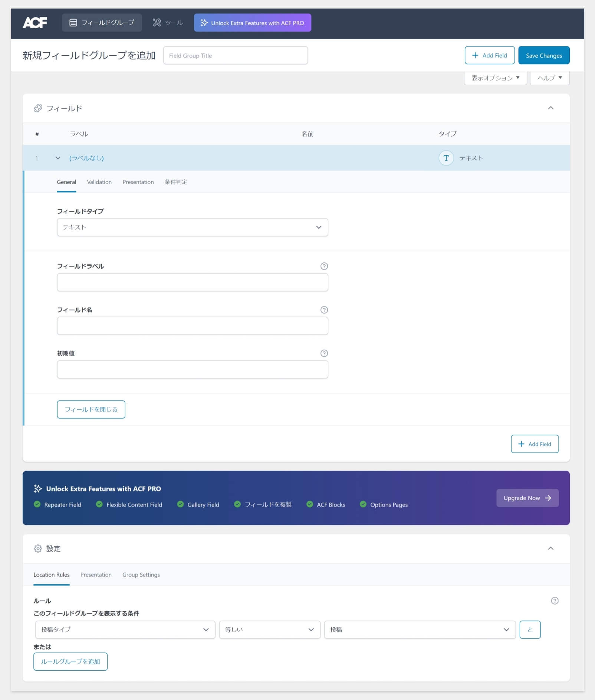Expand the ヘルプ dropdown
Screen dimensions: 595x700
coord(550,78)
